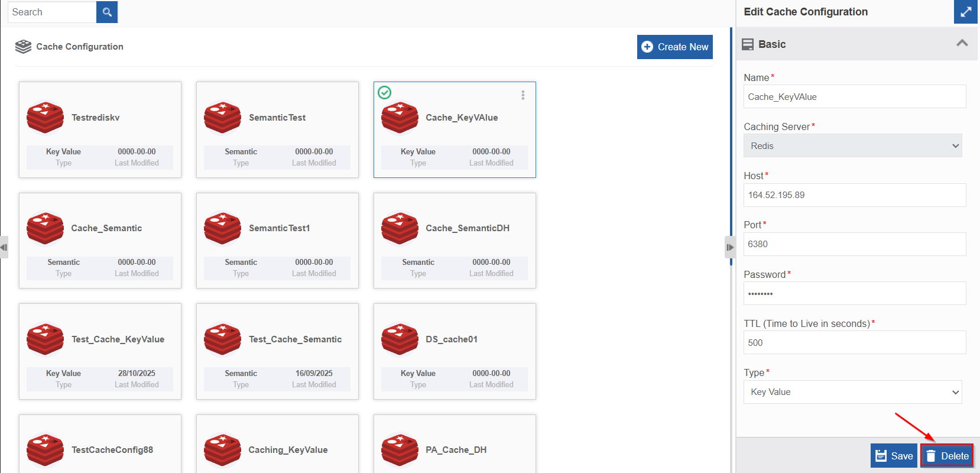The width and height of the screenshot is (980, 473).
Task: Click the Cache Configuration stack icon
Action: point(23,47)
